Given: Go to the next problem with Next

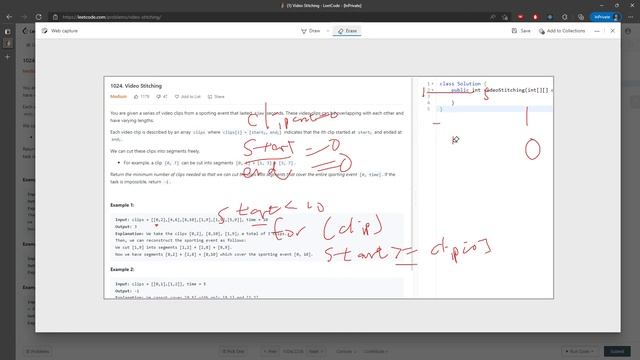Looking at the screenshot, I should (x=316, y=351).
